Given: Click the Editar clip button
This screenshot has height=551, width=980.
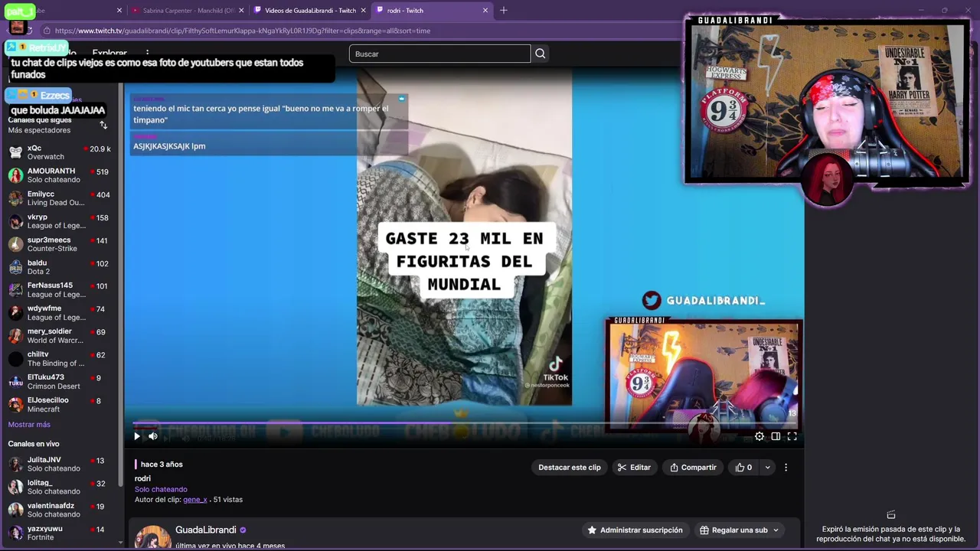Looking at the screenshot, I should (x=634, y=468).
